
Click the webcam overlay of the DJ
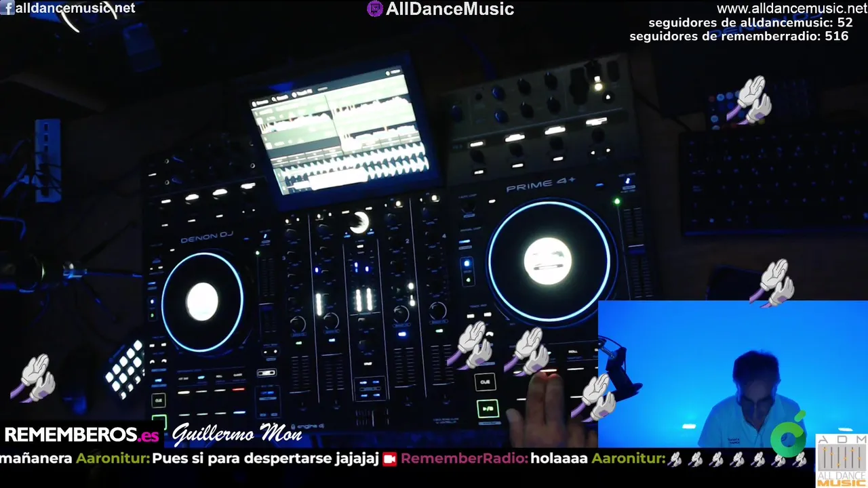pyautogui.click(x=733, y=374)
